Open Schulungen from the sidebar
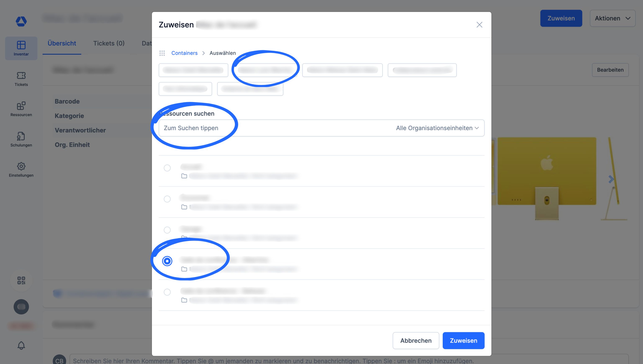The width and height of the screenshot is (643, 364). [x=21, y=139]
